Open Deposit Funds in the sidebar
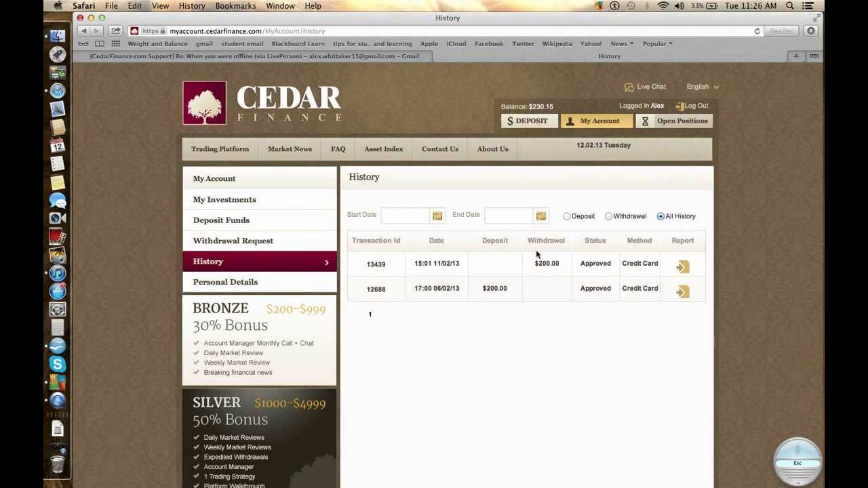Screen dimensions: 868x488 [x=260, y=220]
